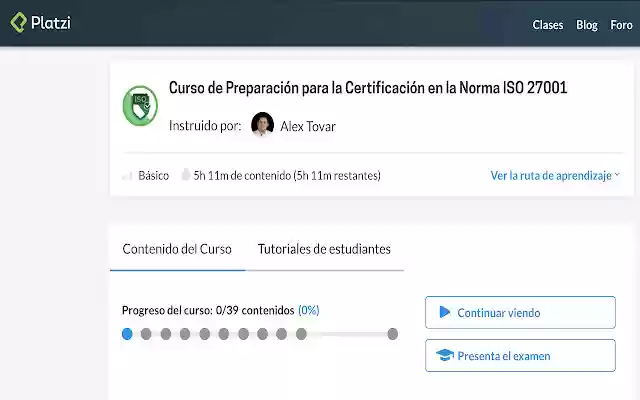This screenshot has height=400, width=640.
Task: Open the Platzi logo home link
Action: [40, 22]
